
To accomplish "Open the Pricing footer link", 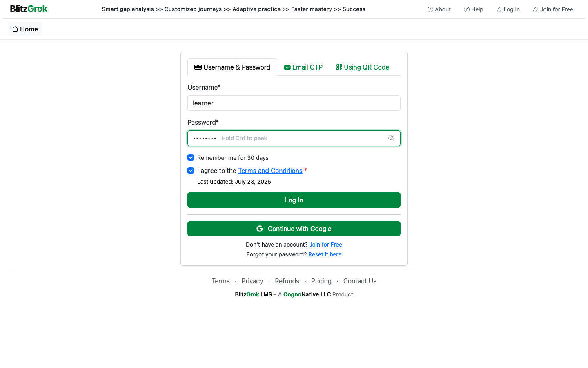I will 321,281.
